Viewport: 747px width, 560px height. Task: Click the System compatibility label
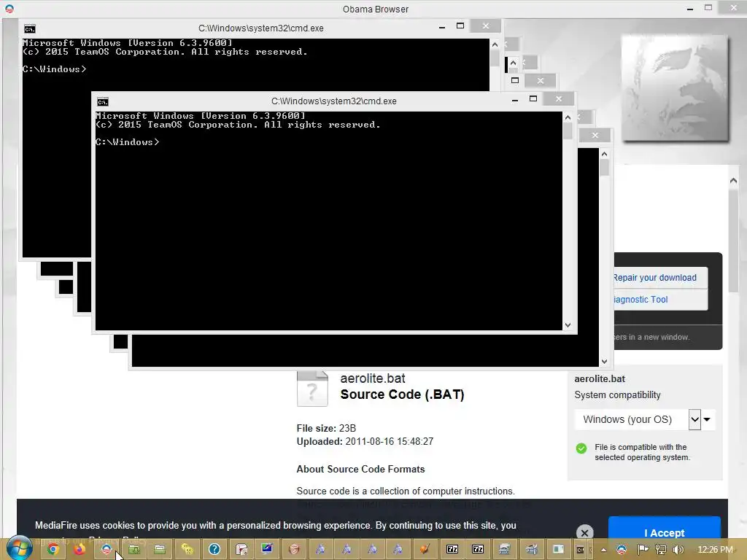617,394
